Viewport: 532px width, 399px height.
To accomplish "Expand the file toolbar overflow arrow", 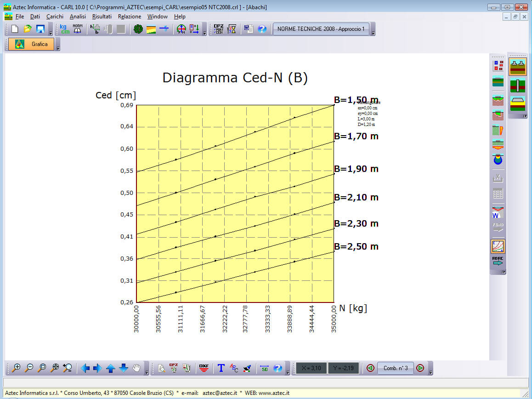I will pos(51,33).
